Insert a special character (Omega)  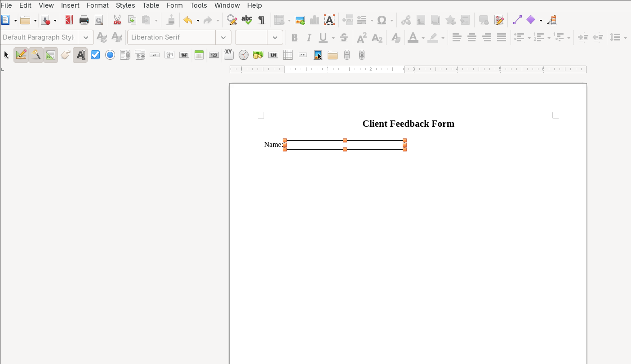point(382,20)
